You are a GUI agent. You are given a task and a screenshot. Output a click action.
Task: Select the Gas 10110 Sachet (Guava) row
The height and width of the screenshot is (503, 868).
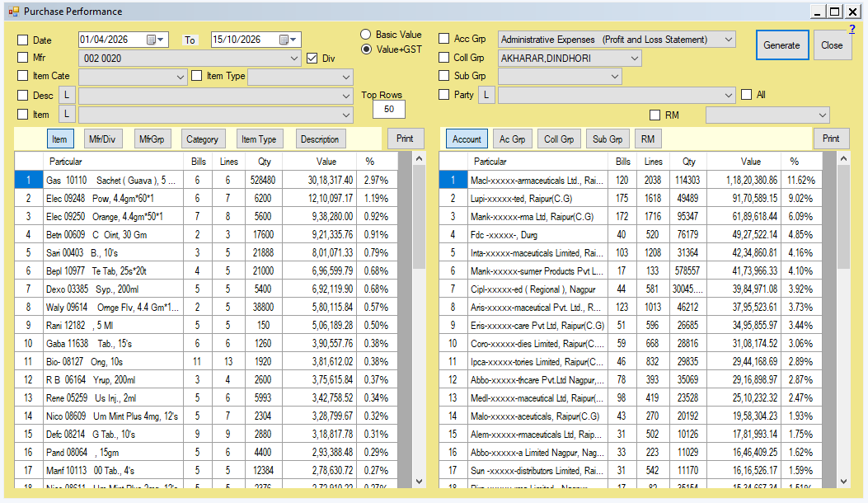[x=206, y=180]
